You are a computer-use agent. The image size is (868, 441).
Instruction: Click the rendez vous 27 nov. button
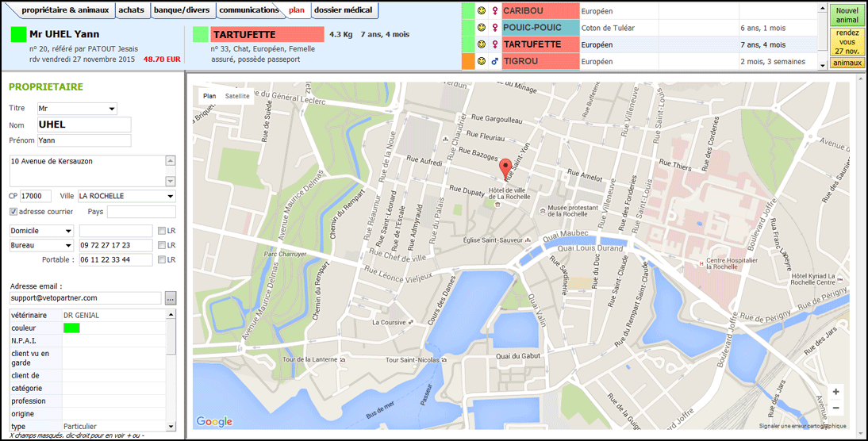coord(847,42)
